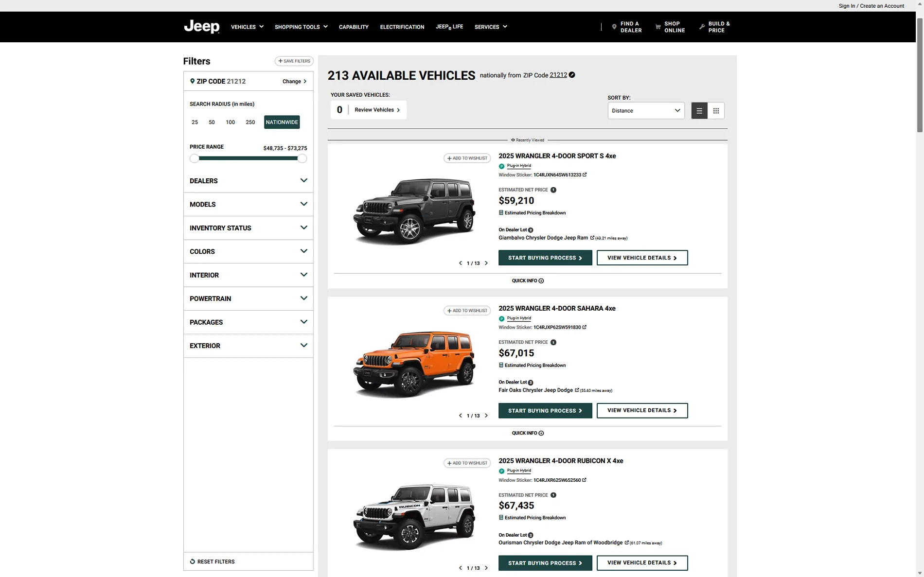924x577 pixels.
Task: Open Build & Price wrench icon
Action: point(702,27)
